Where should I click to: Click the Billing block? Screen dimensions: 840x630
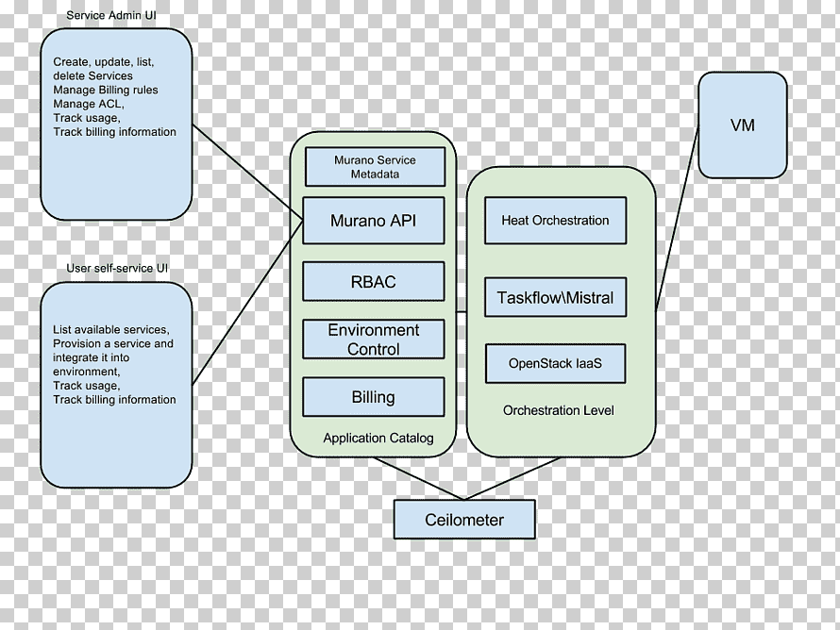[374, 397]
